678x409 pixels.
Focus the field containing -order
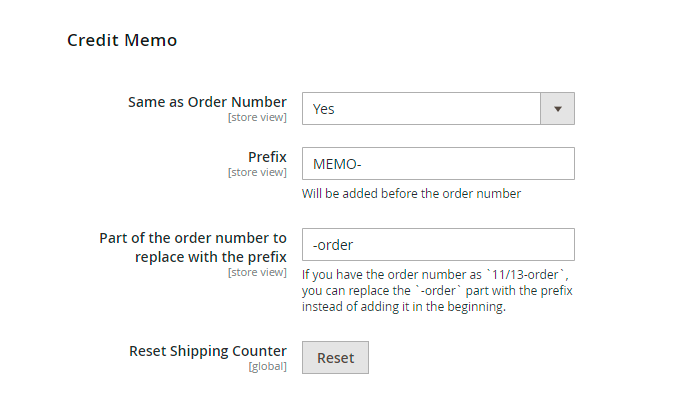coord(437,244)
